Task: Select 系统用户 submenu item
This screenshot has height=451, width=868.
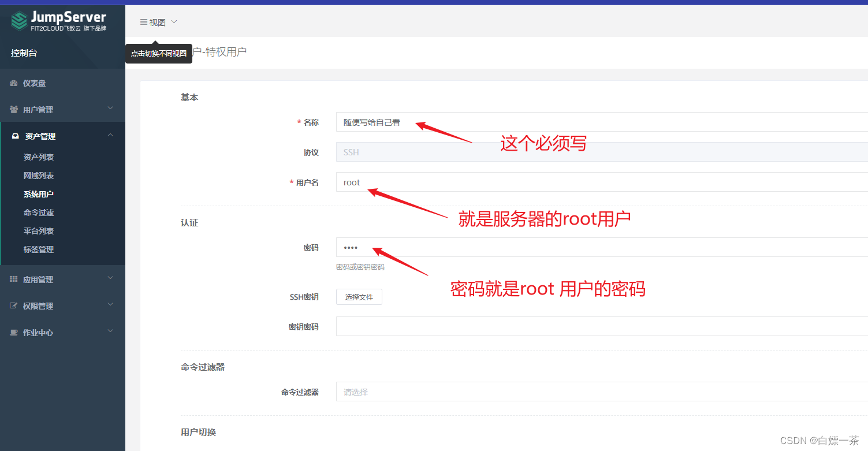Action: coord(39,194)
